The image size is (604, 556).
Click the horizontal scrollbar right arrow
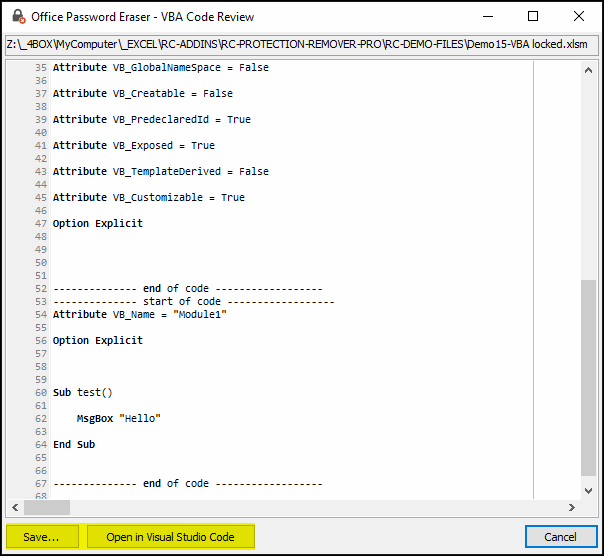[572, 507]
